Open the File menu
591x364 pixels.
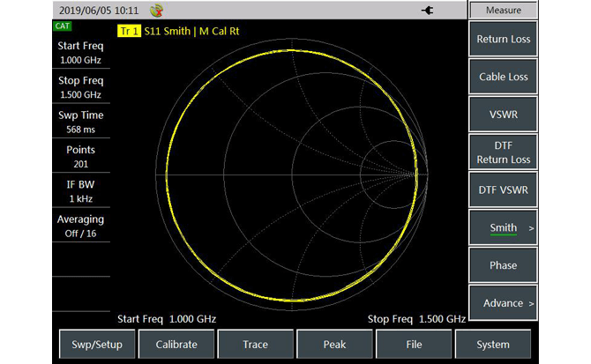(x=414, y=345)
